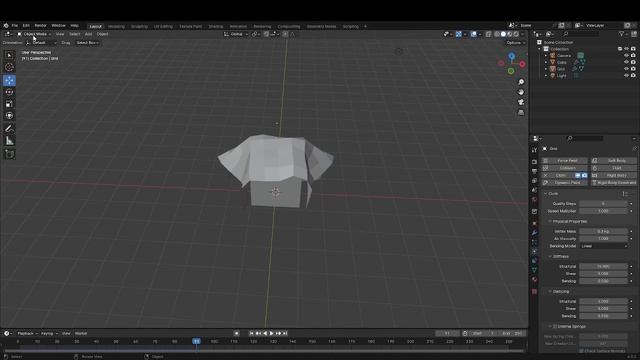Adjust Quality Steps value field

coord(603,204)
